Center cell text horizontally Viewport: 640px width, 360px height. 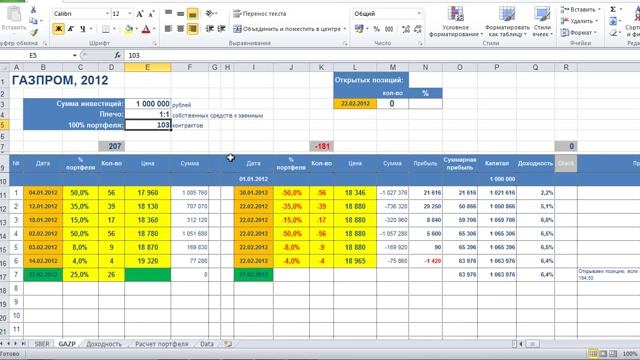pos(180,29)
